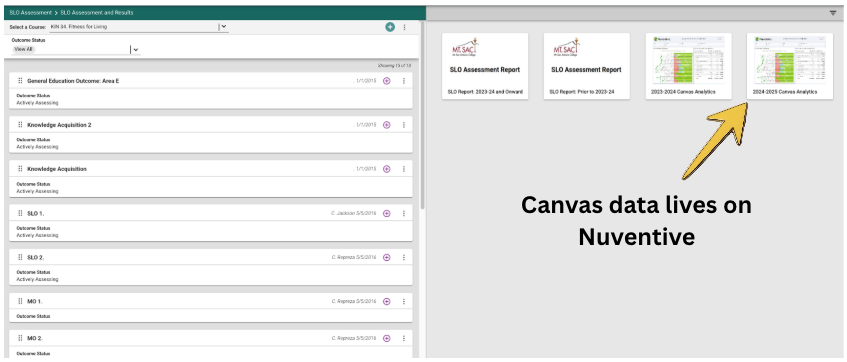Add assessment to MO 1.
Image resolution: width=847 pixels, height=362 pixels.
coord(387,301)
